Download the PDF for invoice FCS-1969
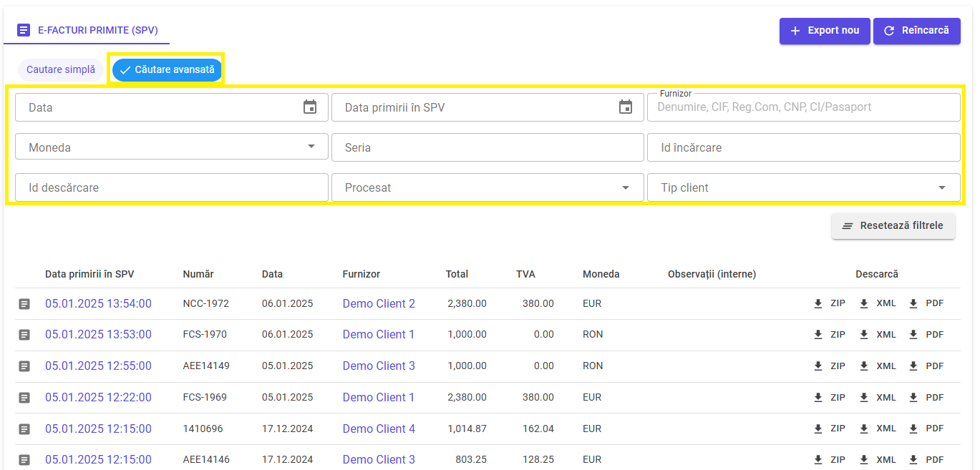The height and width of the screenshot is (470, 980). coord(926,398)
